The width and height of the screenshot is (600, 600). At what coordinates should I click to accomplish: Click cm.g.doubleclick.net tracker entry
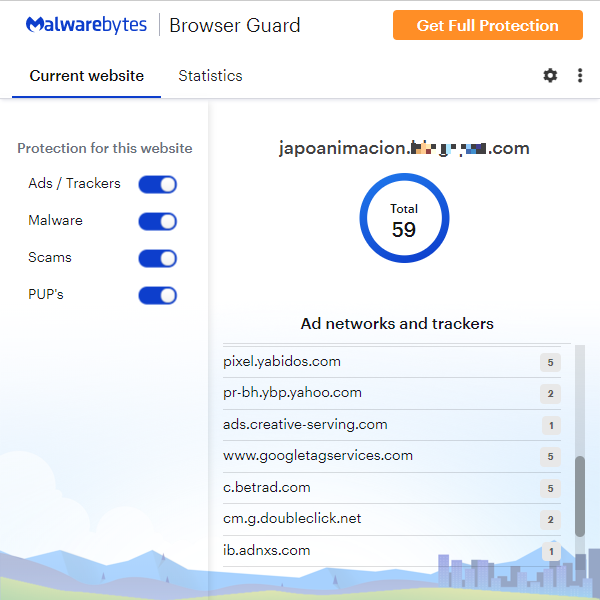(x=392, y=520)
